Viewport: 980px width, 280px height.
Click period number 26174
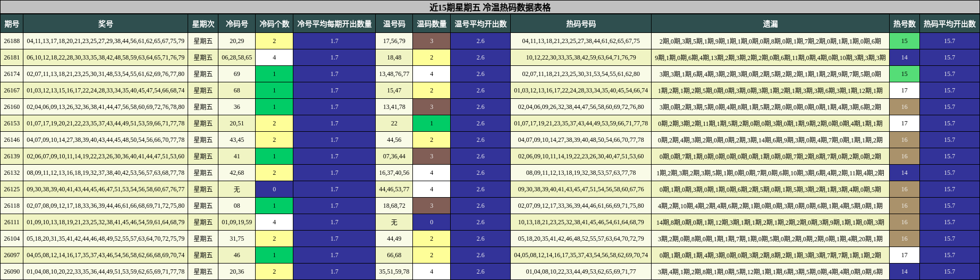(x=12, y=74)
